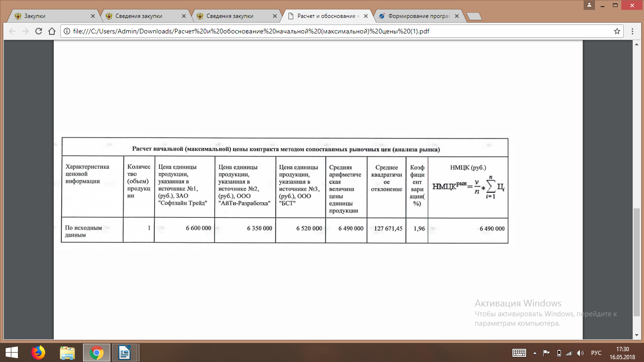Open File Explorer from the taskbar
The height and width of the screenshot is (362, 644).
(67, 353)
